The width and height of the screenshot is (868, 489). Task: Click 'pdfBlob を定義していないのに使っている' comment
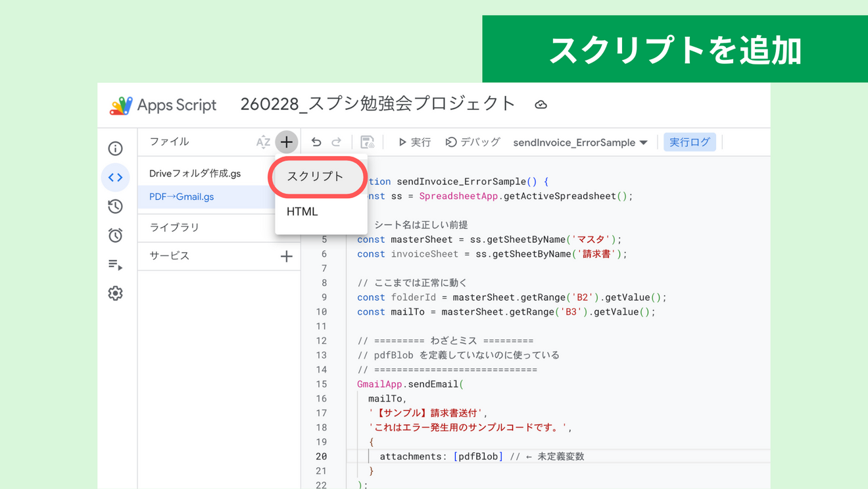tap(458, 355)
